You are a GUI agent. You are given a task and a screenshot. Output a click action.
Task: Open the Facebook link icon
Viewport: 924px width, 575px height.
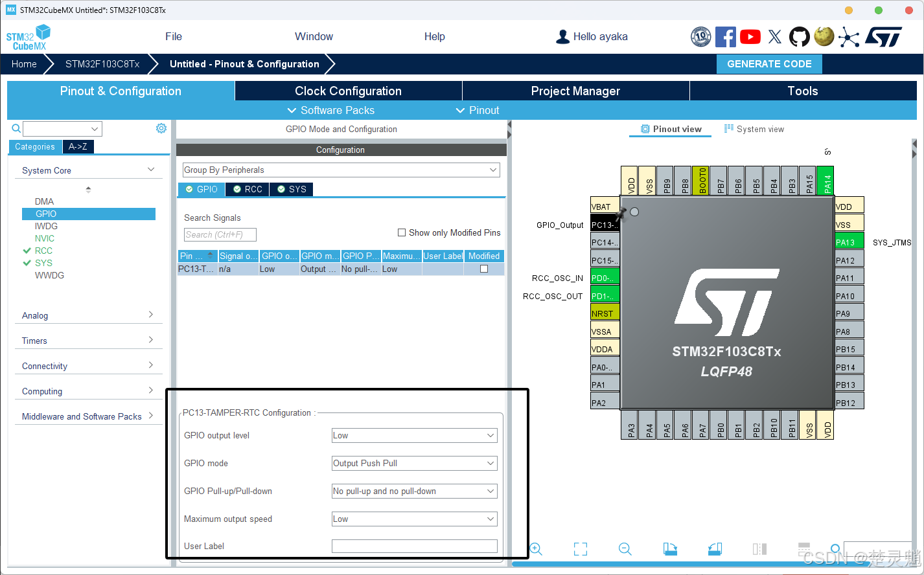coord(725,37)
